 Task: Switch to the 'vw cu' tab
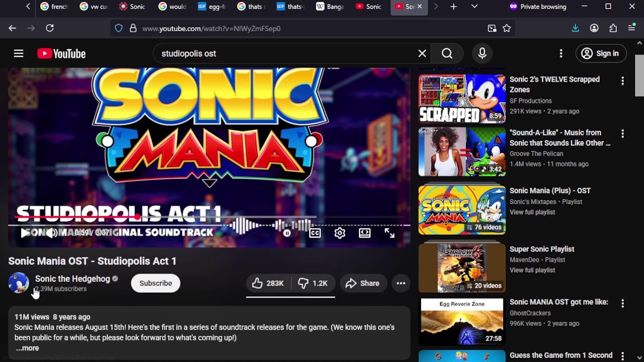coord(94,7)
